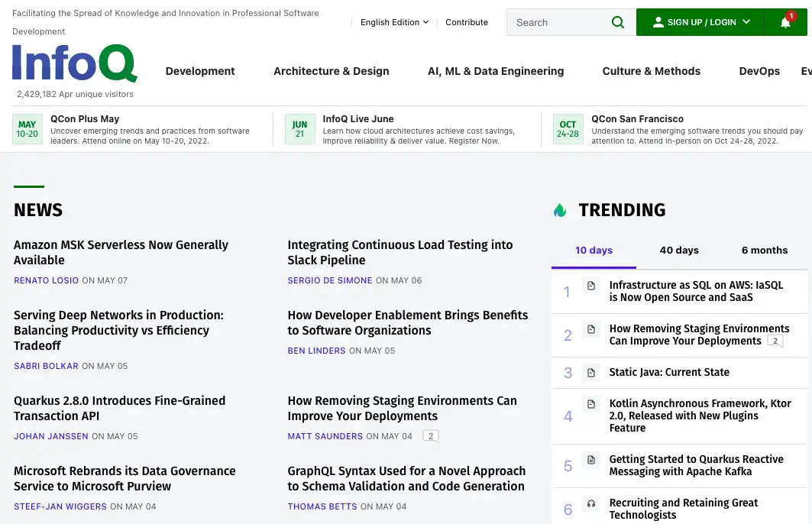
Task: Click the Search input field
Action: pos(559,22)
